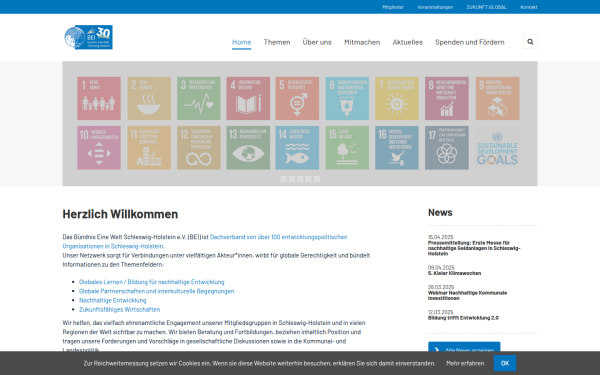Go to fourth slider dot

(x=308, y=179)
